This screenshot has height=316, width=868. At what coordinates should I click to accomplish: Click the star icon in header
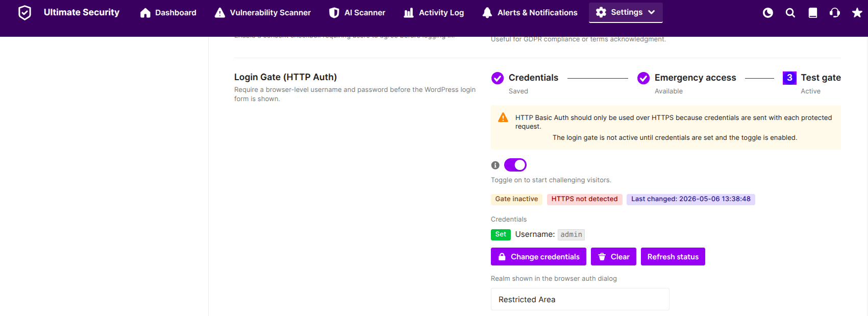point(857,13)
